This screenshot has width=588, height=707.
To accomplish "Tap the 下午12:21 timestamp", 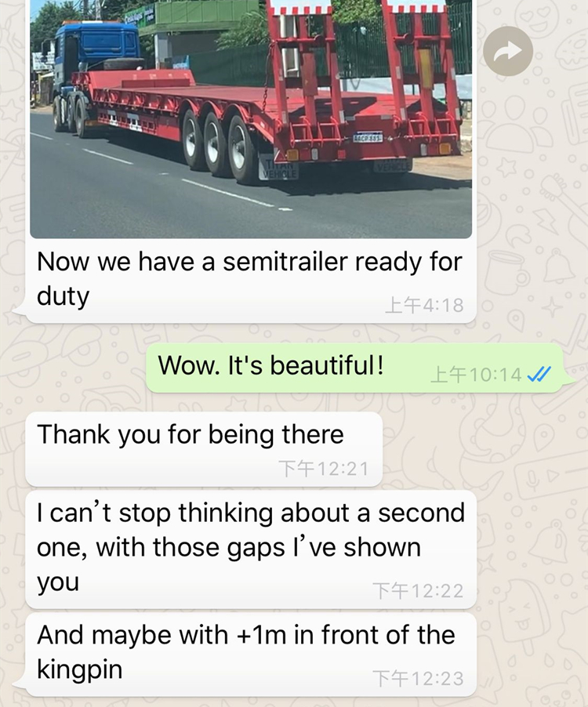I will [323, 469].
